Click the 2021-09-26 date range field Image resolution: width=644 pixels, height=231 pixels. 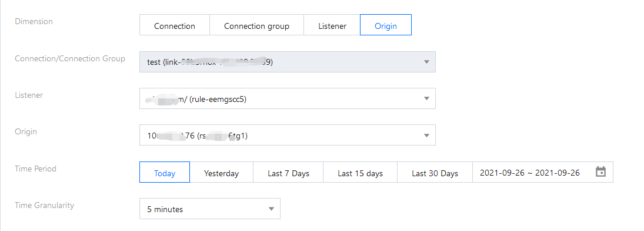[x=543, y=172]
